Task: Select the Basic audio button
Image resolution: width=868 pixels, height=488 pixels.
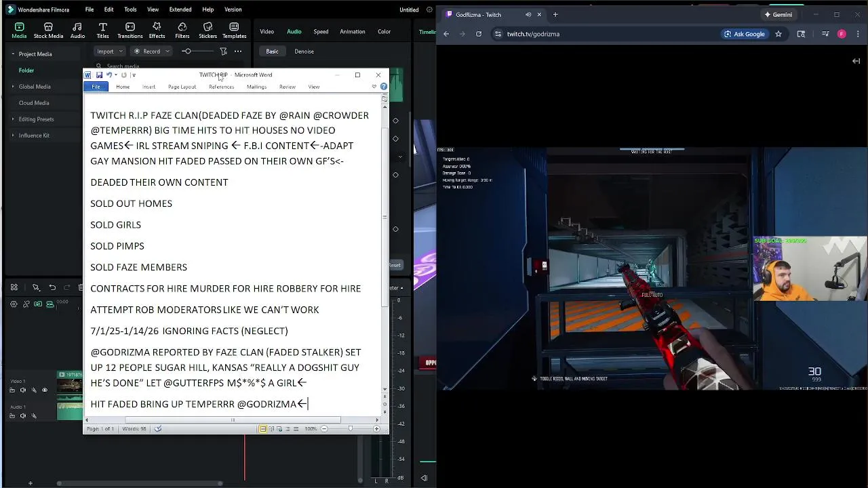Action: point(272,52)
